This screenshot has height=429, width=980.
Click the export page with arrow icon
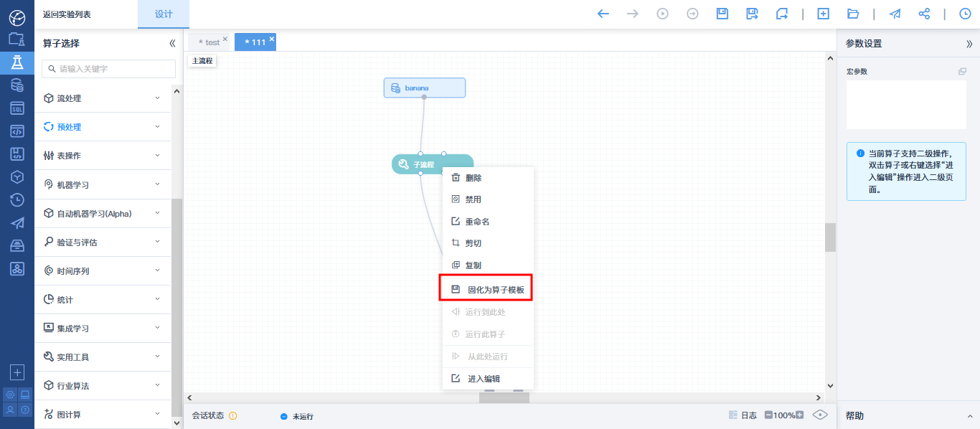781,14
